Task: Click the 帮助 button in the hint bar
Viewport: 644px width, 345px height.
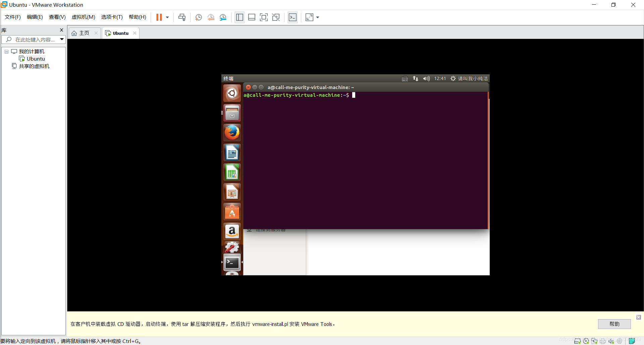Action: click(x=614, y=324)
